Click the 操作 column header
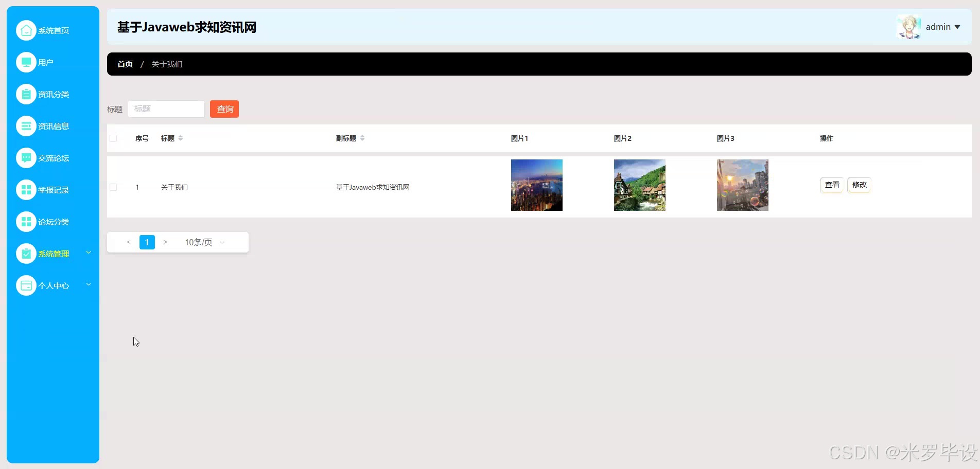Screen dimensions: 980x469 tap(827, 138)
